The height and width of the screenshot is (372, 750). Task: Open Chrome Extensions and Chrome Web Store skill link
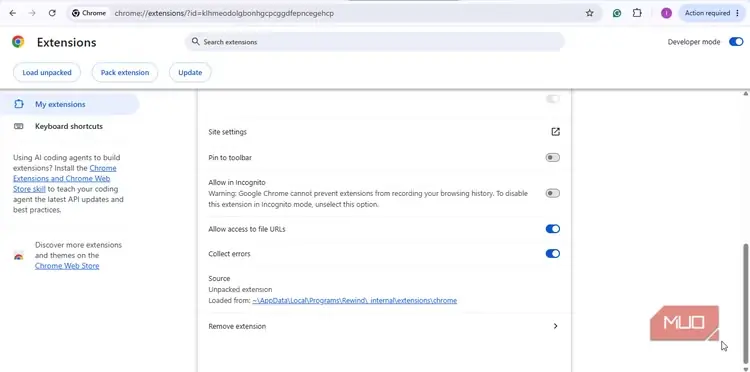65,179
